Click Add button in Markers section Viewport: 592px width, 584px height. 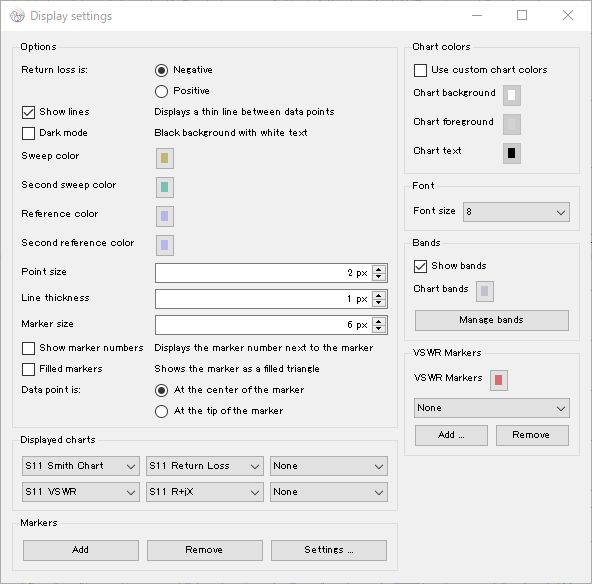[81, 550]
